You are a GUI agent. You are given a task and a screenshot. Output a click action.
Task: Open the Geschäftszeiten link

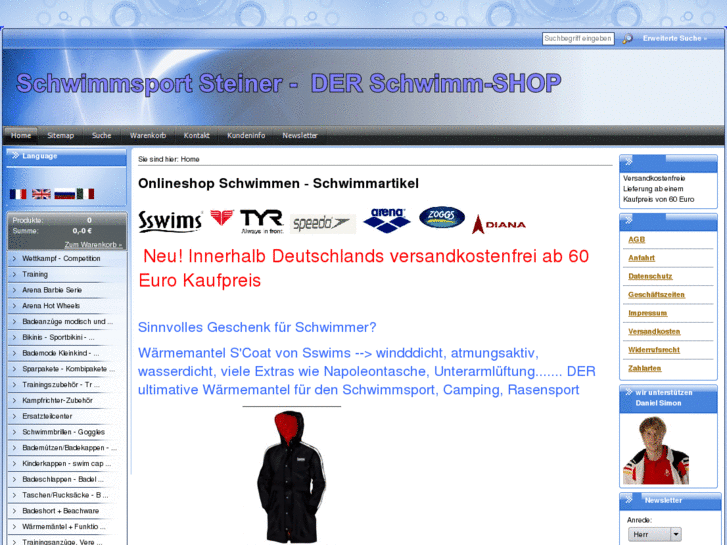656,295
